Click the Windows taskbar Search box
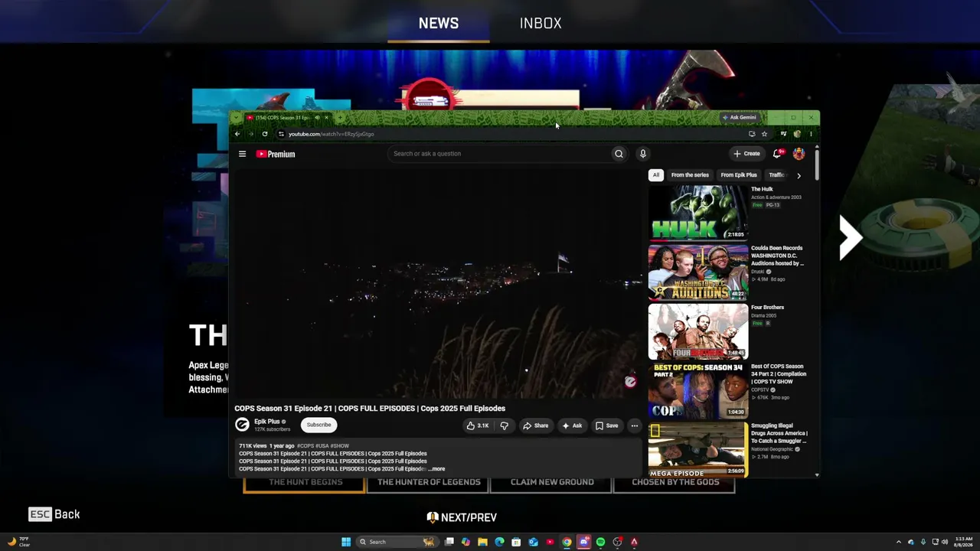The width and height of the screenshot is (980, 551). (398, 542)
